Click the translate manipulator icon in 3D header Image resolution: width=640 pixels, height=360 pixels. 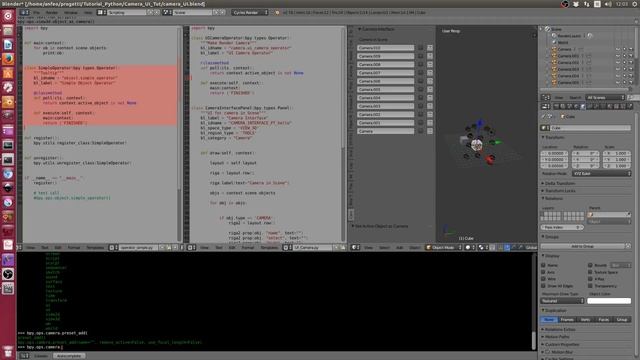point(507,247)
